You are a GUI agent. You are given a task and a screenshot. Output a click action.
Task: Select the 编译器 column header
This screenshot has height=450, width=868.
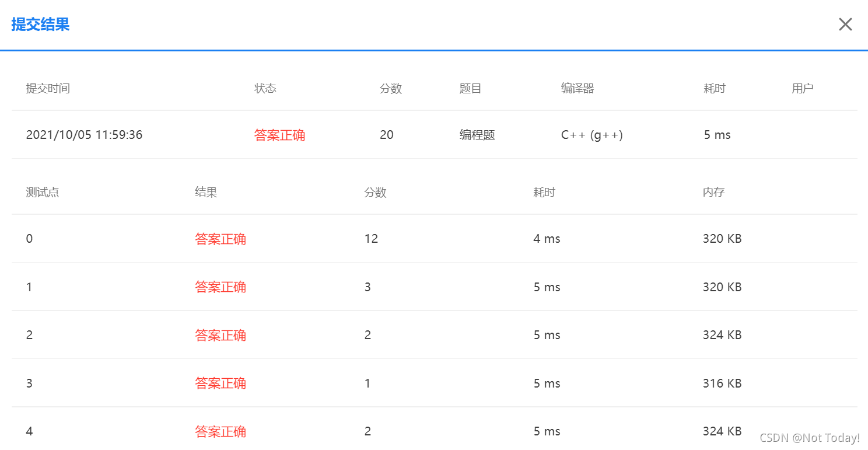pyautogui.click(x=576, y=88)
